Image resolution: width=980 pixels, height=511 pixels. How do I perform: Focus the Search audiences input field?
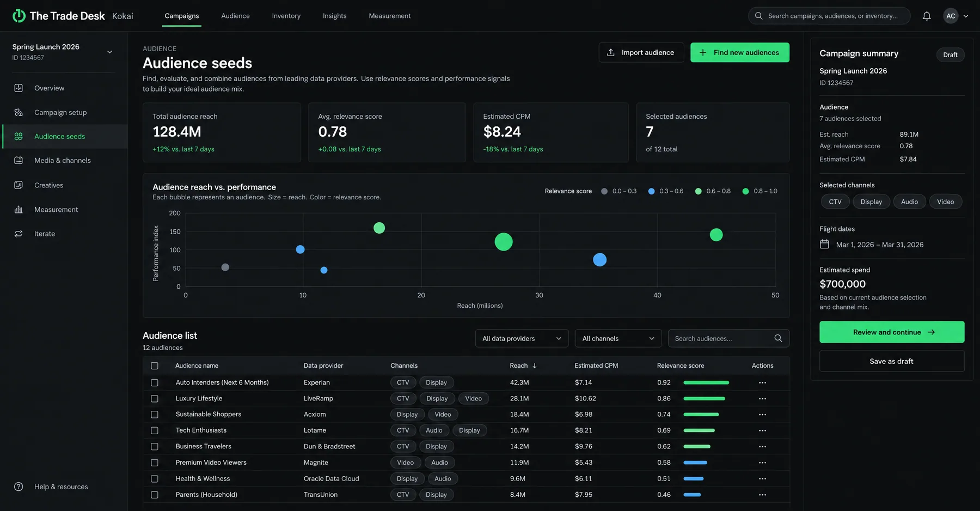click(728, 338)
